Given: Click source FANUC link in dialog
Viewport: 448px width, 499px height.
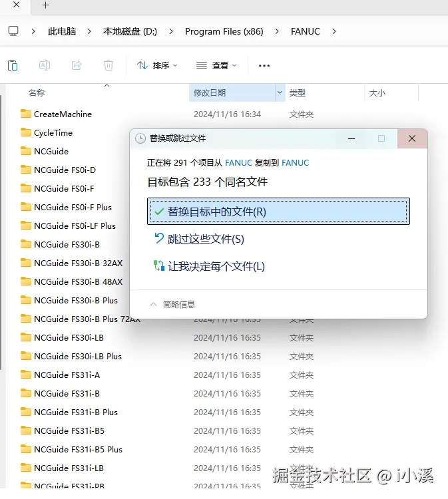Looking at the screenshot, I should (x=238, y=162).
